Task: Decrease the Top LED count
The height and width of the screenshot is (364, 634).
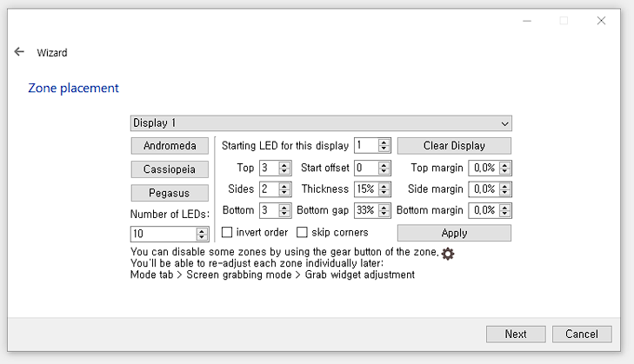Action: (x=284, y=171)
